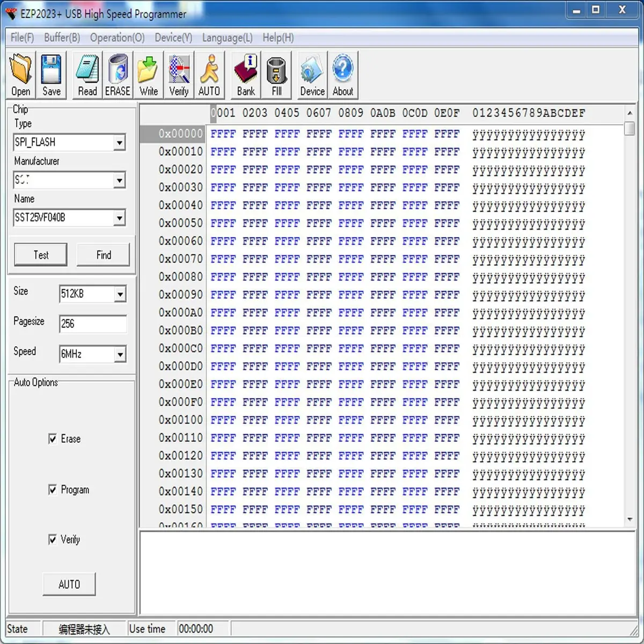The image size is (644, 644).
Task: Click the State status text in Chinese
Action: tap(84, 629)
